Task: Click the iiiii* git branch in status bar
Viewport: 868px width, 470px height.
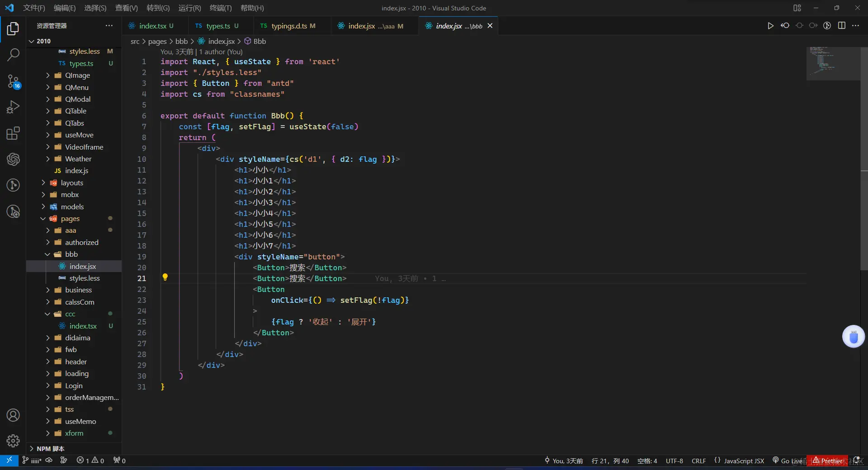Action: [32, 461]
